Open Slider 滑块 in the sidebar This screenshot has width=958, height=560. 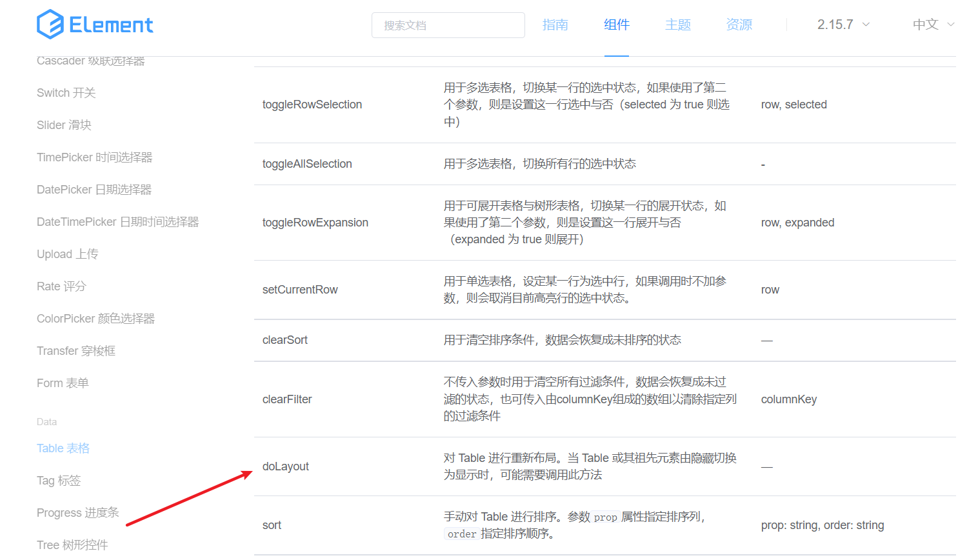64,125
